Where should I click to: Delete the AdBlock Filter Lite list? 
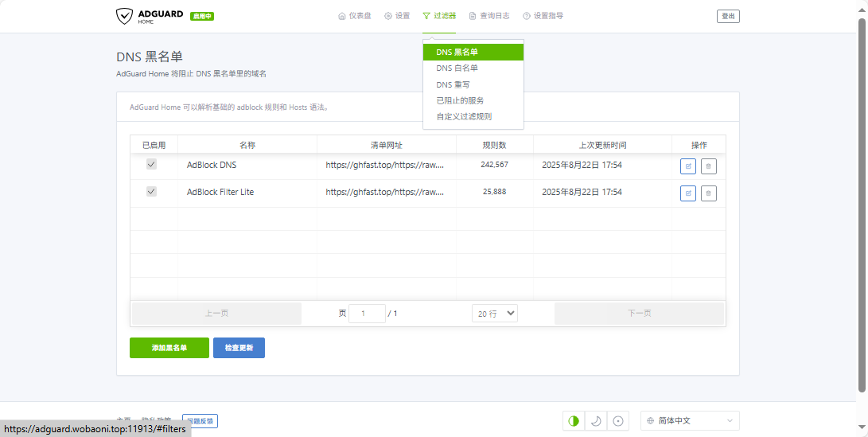(709, 193)
